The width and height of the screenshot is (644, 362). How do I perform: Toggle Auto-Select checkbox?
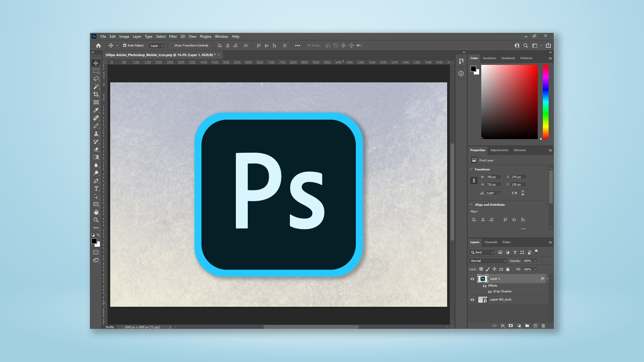pyautogui.click(x=125, y=46)
